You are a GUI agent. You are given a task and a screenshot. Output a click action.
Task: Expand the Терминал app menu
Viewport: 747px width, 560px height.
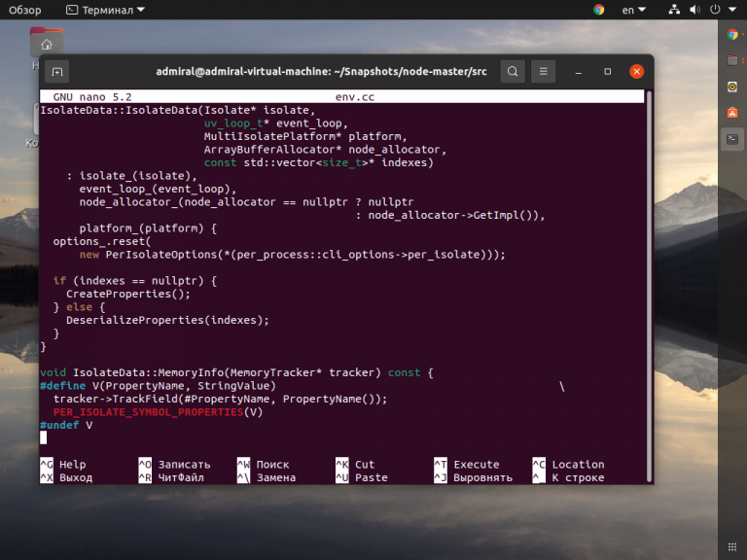coord(105,10)
